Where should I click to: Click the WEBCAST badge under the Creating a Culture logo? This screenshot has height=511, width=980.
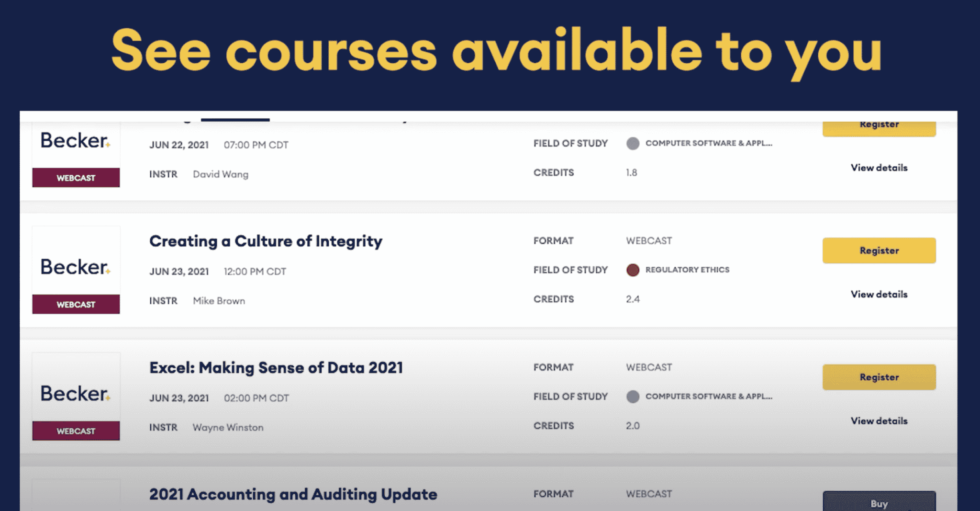(76, 304)
